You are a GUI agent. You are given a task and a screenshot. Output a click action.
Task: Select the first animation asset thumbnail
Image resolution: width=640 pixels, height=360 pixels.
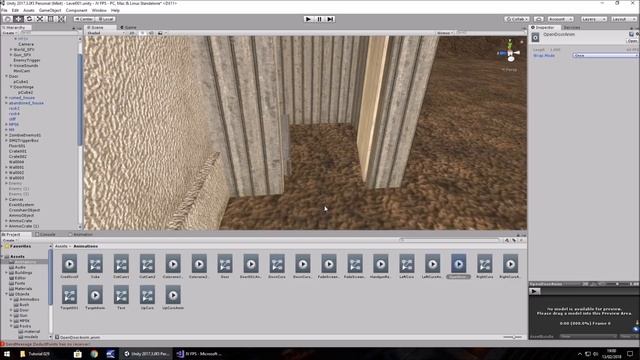click(x=69, y=267)
